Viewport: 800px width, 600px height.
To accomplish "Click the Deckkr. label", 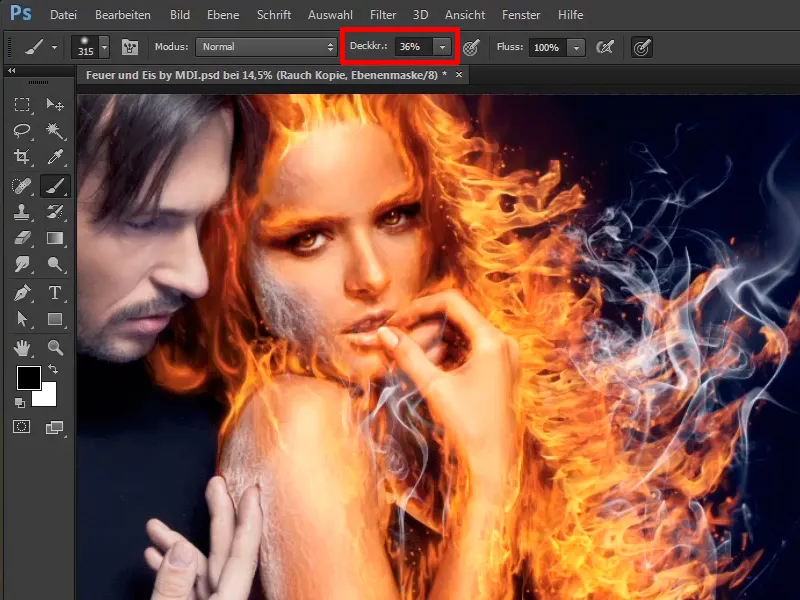I will [368, 46].
